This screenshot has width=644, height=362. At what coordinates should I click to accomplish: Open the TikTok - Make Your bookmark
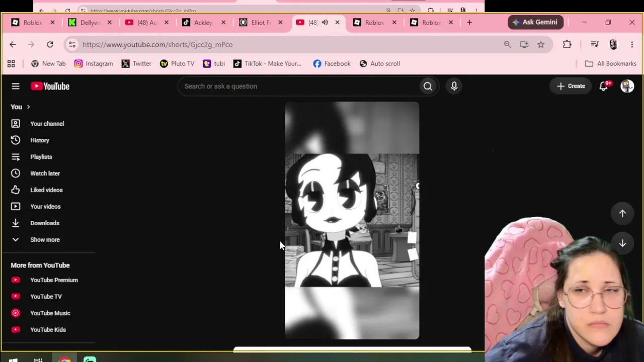(267, 64)
